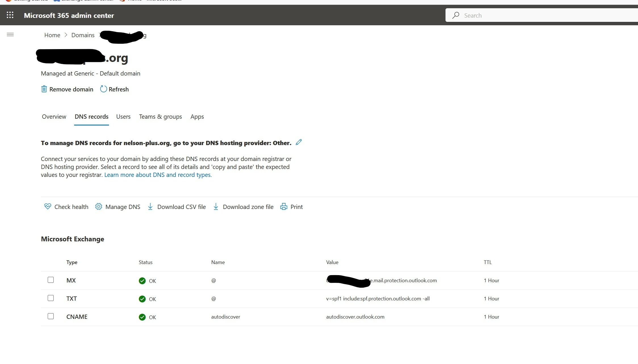Screen dimensions: 638x364
Task: Open the hamburger navigation menu
Action: pyautogui.click(x=10, y=34)
